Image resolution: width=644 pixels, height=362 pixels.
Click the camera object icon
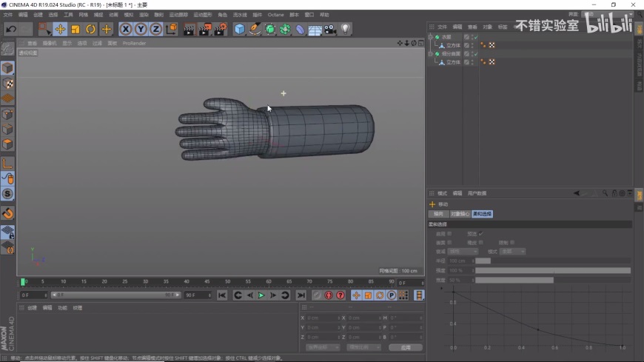pyautogui.click(x=330, y=29)
